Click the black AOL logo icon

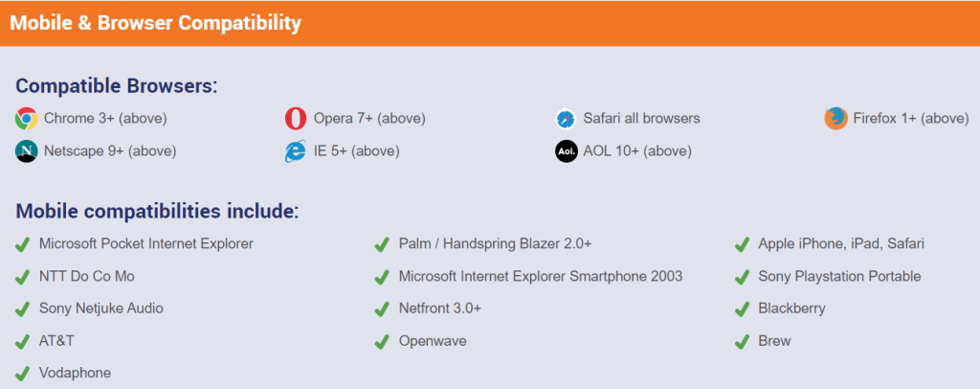point(566,151)
